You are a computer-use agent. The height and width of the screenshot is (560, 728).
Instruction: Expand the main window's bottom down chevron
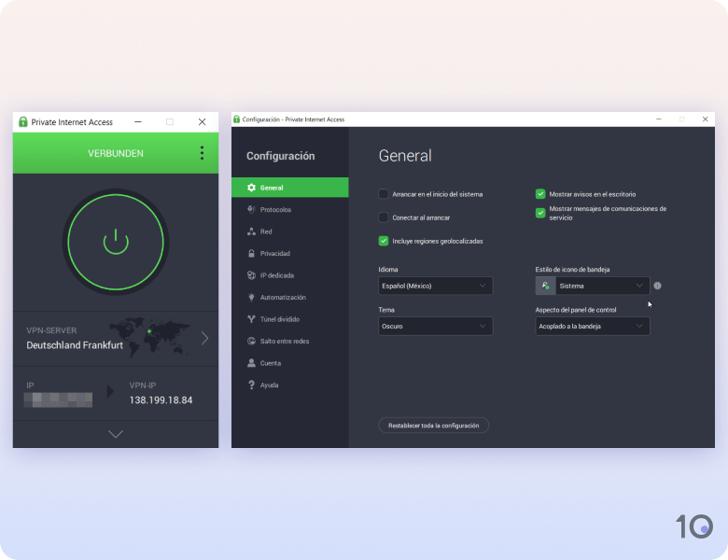pos(116,434)
